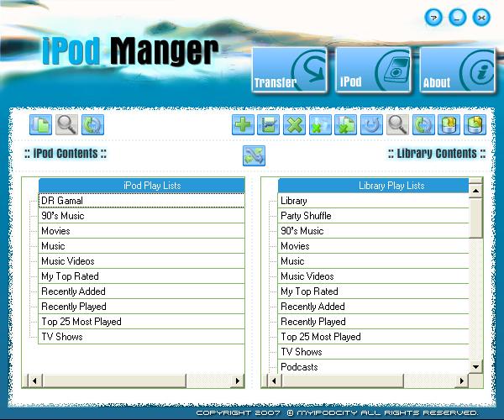Select My Top Rated in library playlists

374,291
